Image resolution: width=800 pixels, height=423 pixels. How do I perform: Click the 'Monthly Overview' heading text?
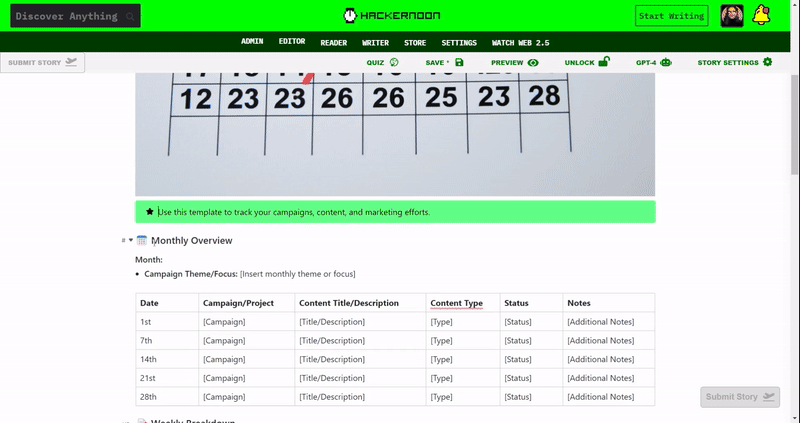[192, 240]
